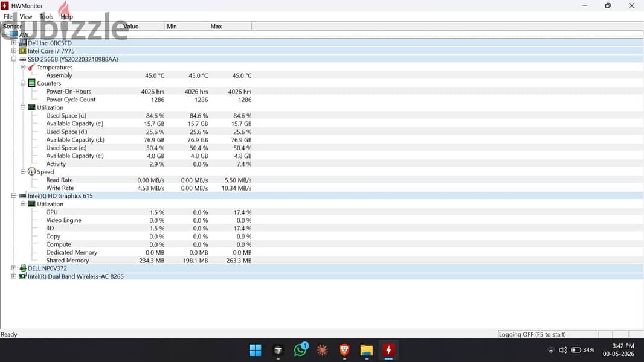Select the Video Engine row

point(322,220)
